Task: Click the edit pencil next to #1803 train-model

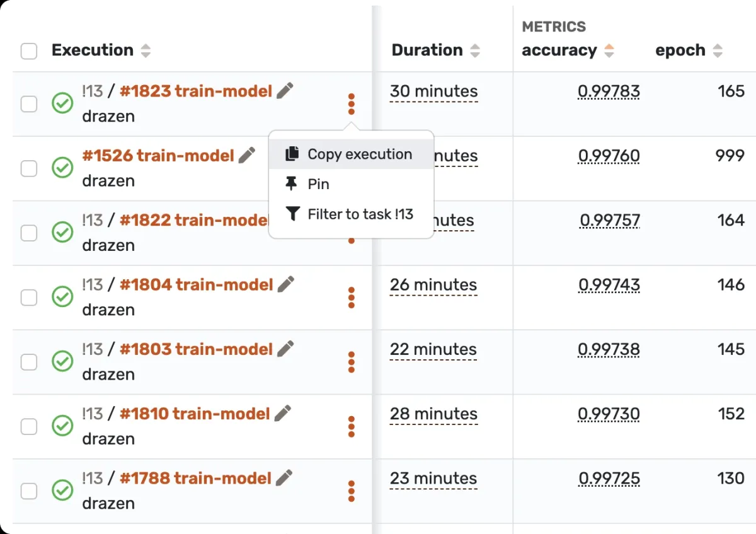Action: (x=286, y=349)
